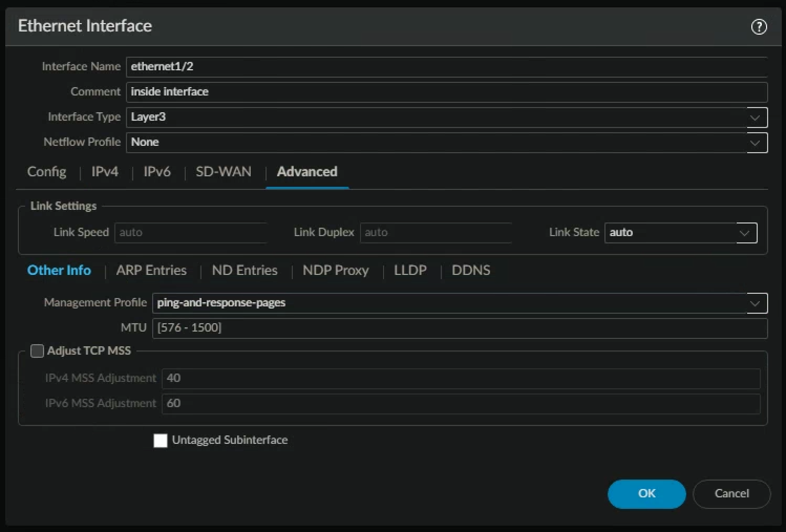
Task: Click the IPv4 MSS Adjustment field
Action: pos(461,378)
